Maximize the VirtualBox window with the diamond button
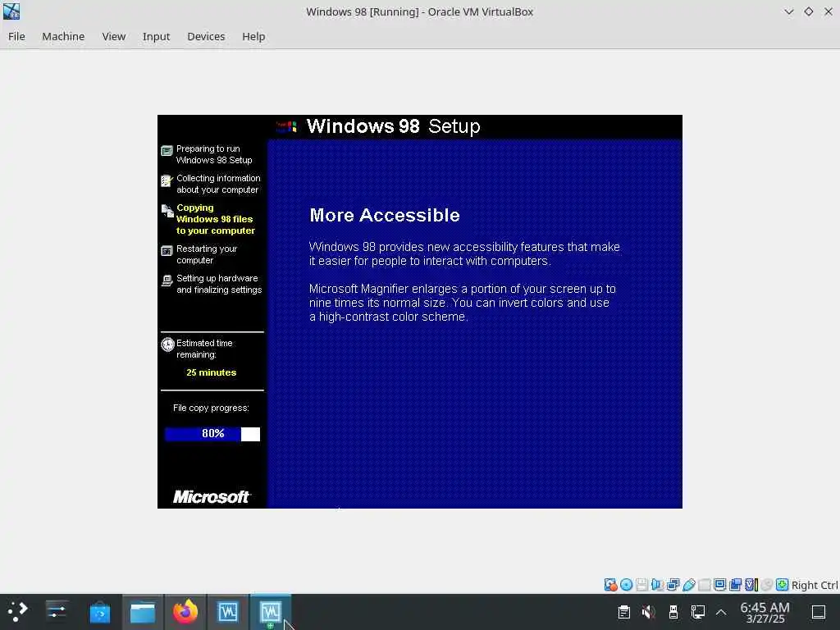This screenshot has height=630, width=840. point(808,11)
